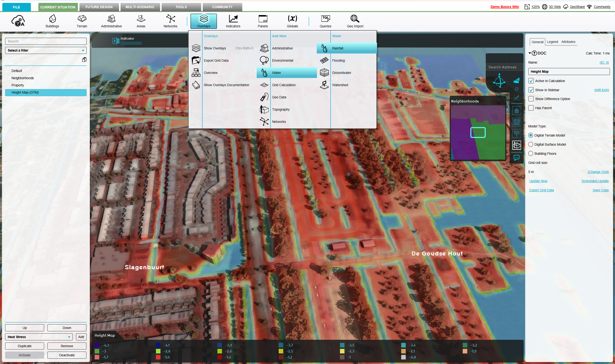Uncheck Active in Calculation checkbox
Image resolution: width=615 pixels, height=364 pixels.
click(x=531, y=81)
